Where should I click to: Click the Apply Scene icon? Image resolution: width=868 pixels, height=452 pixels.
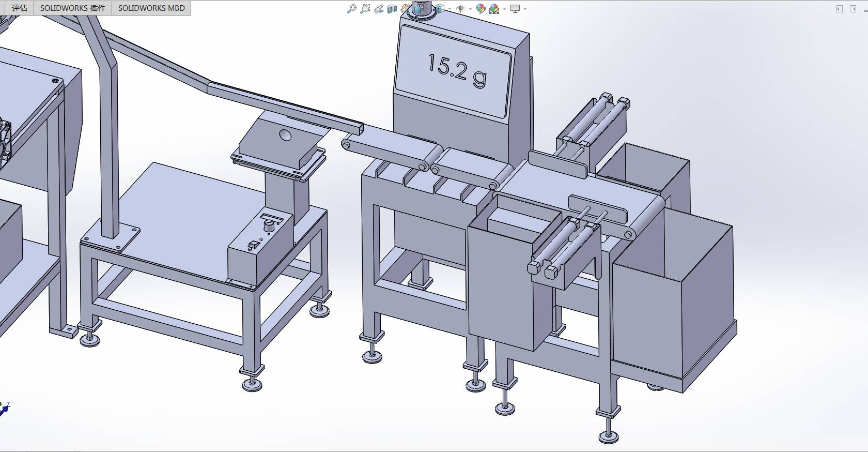click(x=494, y=9)
